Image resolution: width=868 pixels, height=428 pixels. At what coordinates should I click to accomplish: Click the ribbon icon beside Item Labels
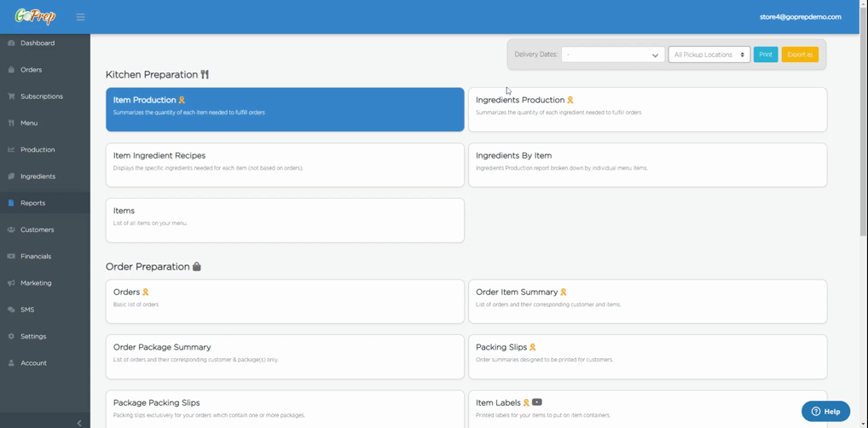526,402
